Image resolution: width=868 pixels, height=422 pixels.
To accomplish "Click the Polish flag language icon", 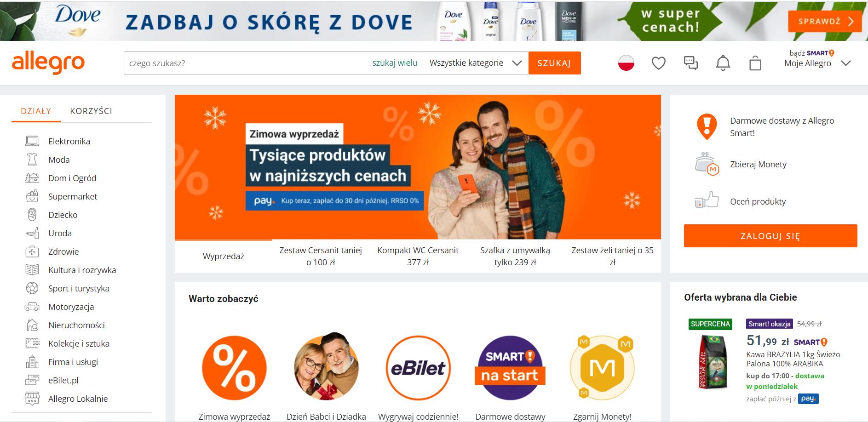I will pyautogui.click(x=626, y=63).
